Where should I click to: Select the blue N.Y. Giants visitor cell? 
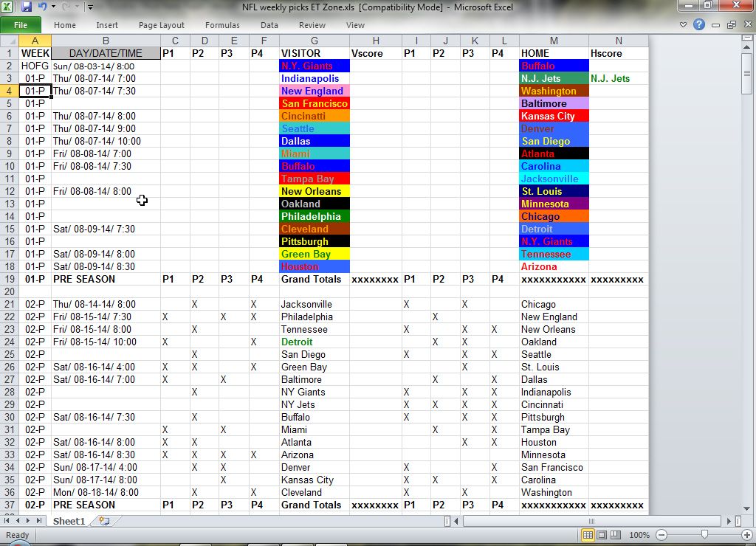pos(315,66)
